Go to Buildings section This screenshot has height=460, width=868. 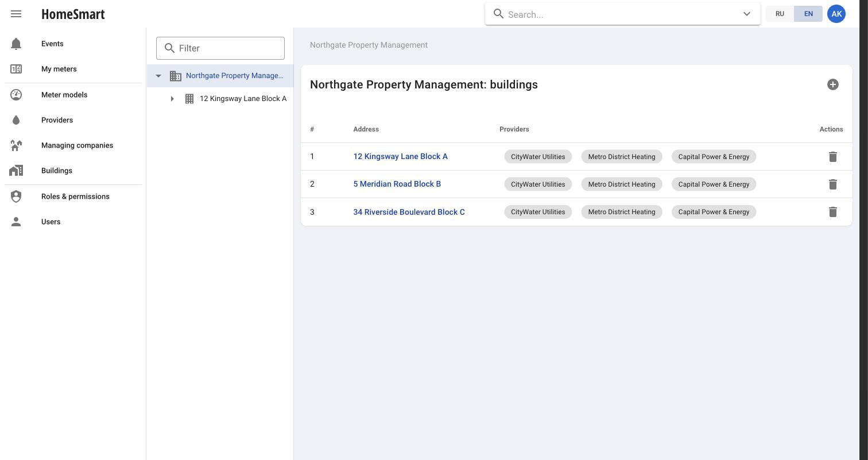pos(57,171)
